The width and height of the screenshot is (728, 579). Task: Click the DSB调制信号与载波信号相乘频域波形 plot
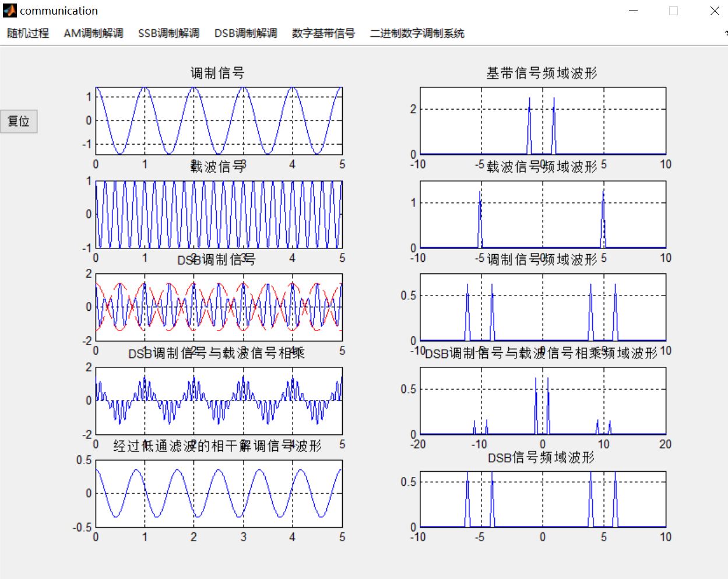543,401
